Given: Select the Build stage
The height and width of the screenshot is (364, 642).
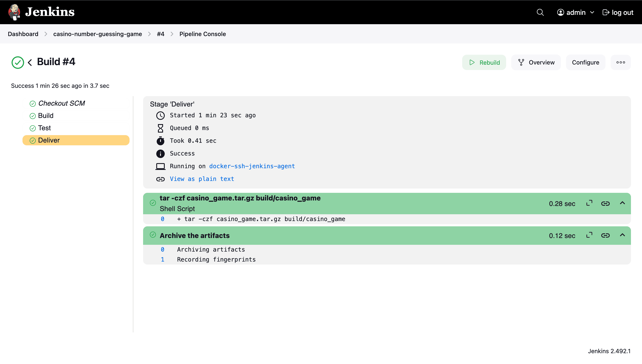Looking at the screenshot, I should 46,115.
